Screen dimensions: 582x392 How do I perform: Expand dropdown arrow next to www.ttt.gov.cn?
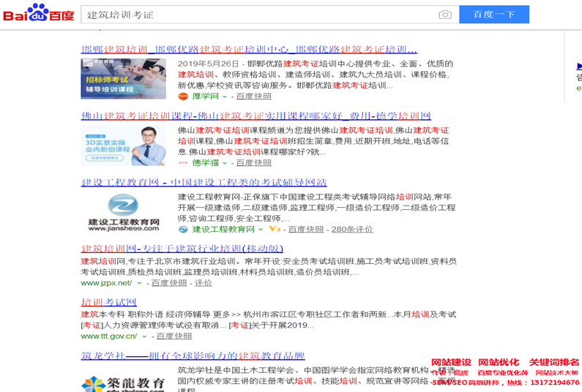(x=144, y=336)
